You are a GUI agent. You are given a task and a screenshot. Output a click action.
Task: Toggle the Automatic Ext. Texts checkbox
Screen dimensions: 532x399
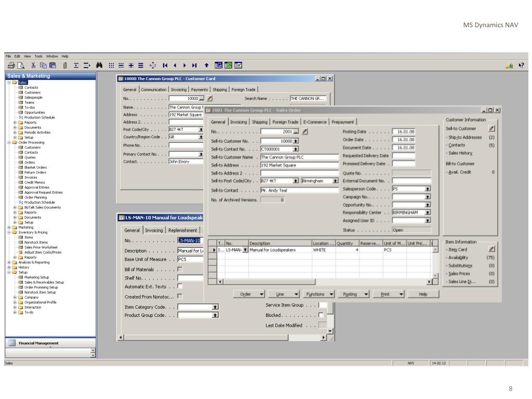[180, 286]
